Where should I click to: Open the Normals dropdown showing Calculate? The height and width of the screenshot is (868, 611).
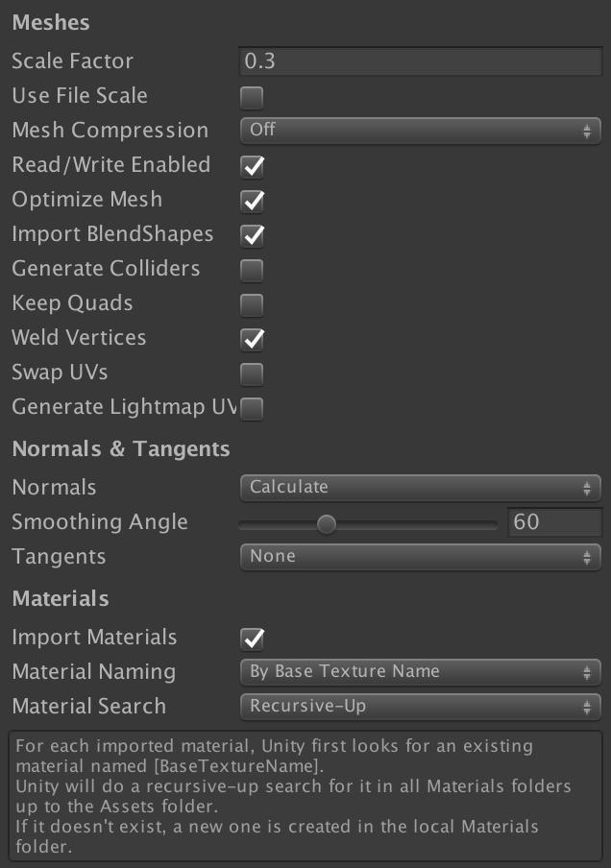pyautogui.click(x=420, y=487)
